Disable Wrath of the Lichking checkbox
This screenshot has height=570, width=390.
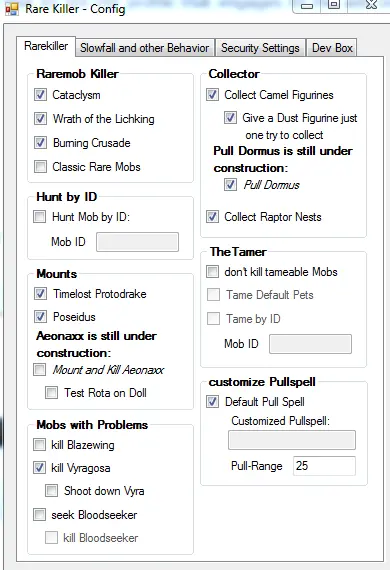point(40,119)
